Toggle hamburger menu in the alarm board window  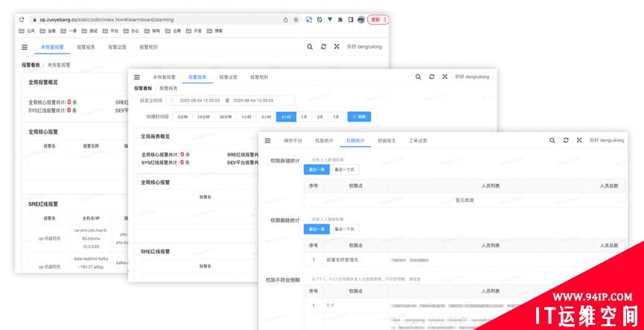coord(25,47)
